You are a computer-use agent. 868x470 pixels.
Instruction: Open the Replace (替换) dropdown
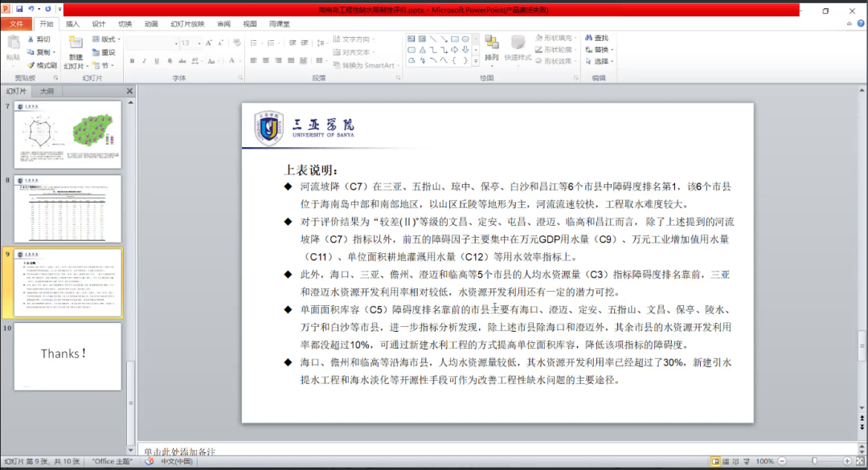pos(600,50)
